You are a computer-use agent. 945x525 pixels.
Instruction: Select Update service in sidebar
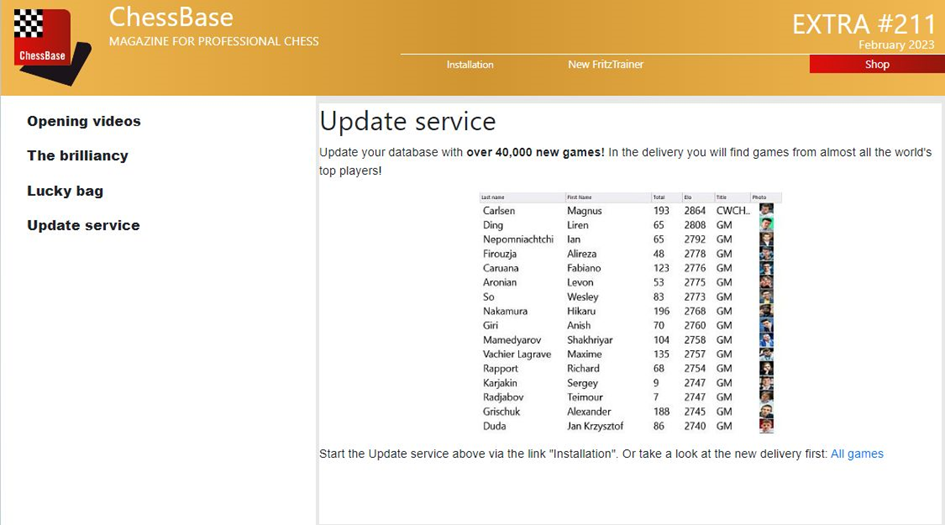[83, 225]
